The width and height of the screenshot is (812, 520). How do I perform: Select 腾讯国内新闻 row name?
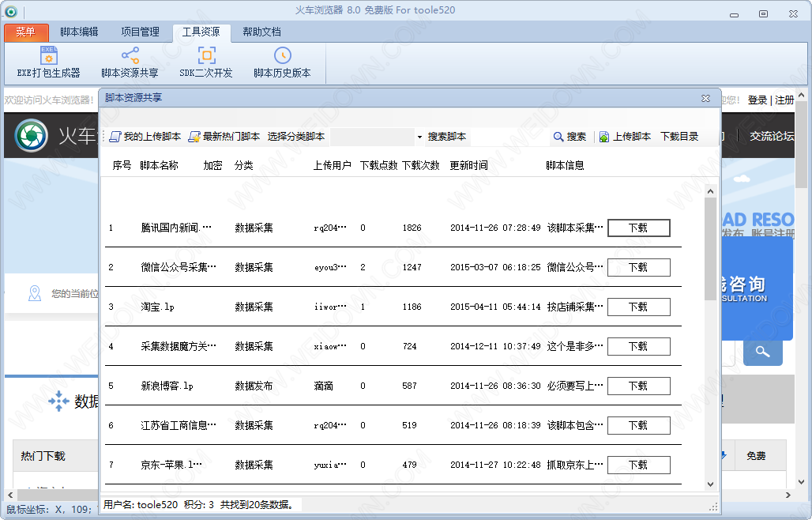[x=176, y=228]
